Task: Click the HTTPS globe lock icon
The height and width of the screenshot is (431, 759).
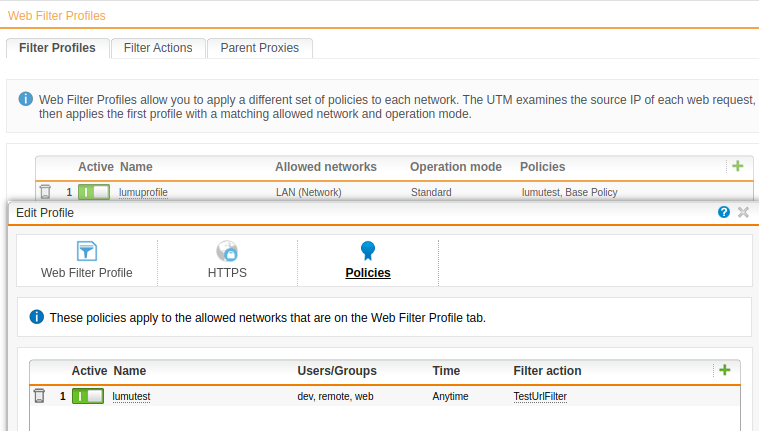Action: click(226, 251)
